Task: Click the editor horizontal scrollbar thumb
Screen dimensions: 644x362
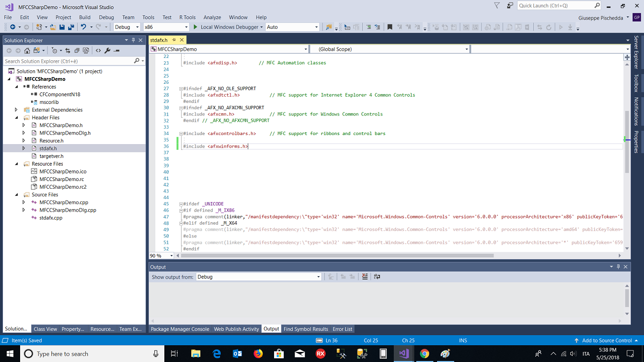Action: tap(337, 256)
